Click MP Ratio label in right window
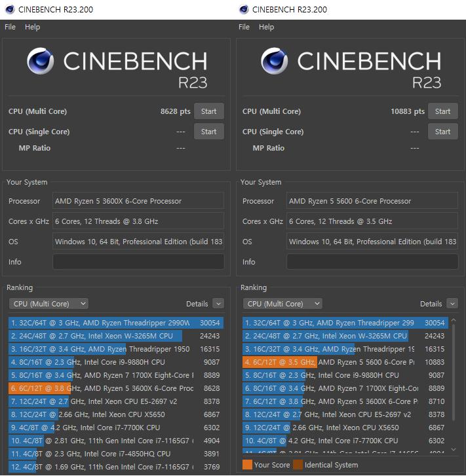 269,148
